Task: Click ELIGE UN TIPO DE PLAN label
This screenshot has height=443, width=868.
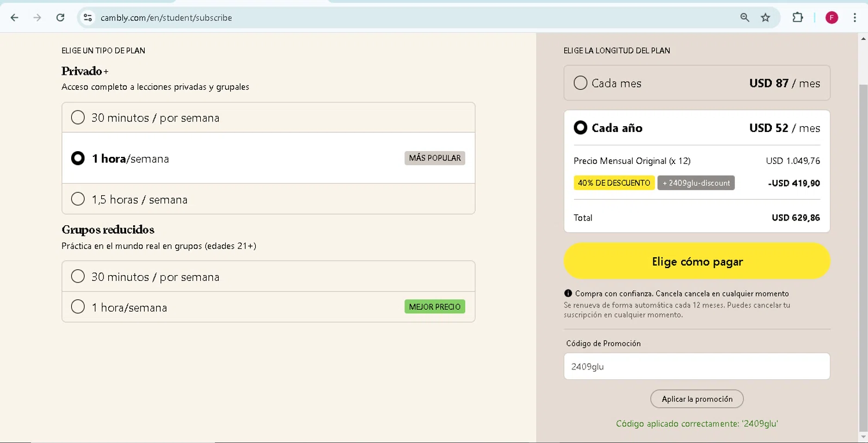Action: coord(103,50)
